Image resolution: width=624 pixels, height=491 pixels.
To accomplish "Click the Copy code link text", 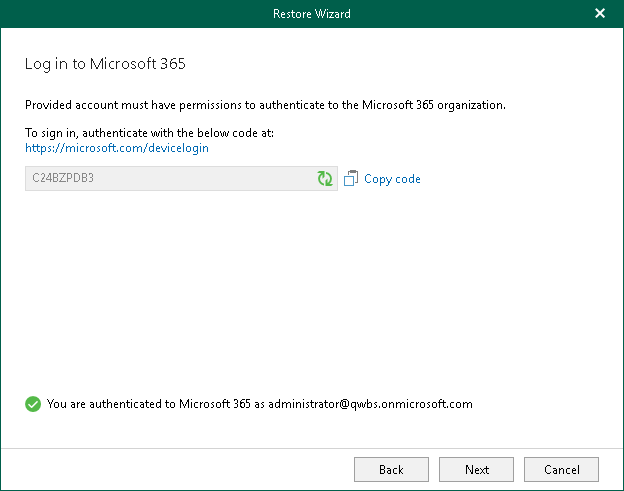I will (x=392, y=179).
